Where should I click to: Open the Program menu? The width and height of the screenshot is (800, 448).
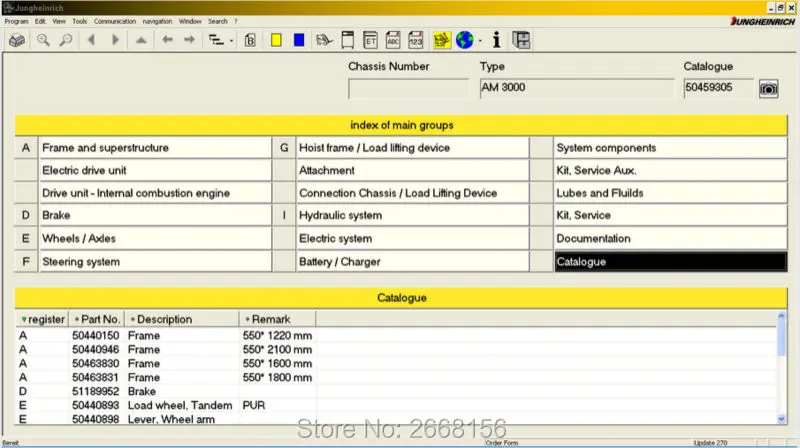point(16,21)
